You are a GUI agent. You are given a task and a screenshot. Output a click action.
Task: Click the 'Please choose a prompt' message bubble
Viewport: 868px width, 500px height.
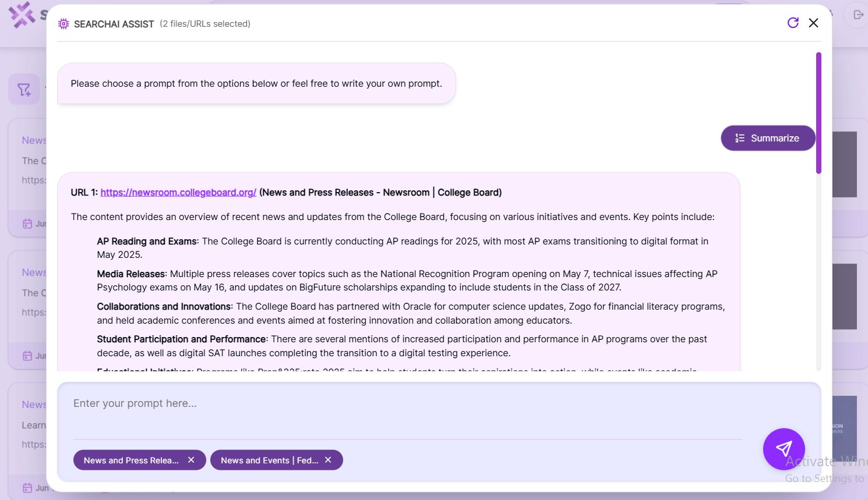click(x=256, y=83)
